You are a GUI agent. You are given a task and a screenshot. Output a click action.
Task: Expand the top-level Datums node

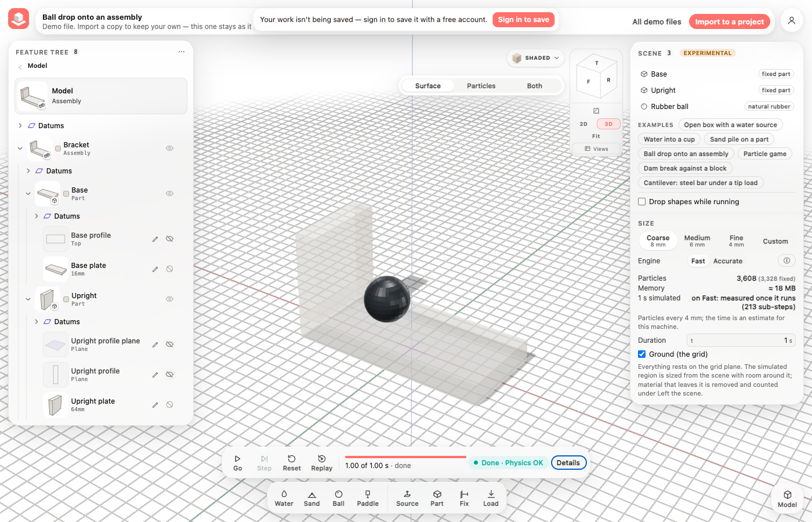pos(20,126)
